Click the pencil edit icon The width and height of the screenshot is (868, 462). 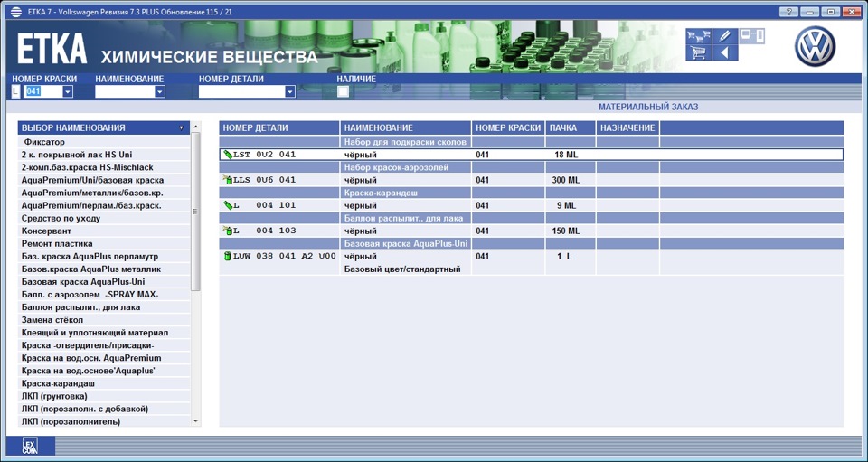tap(724, 36)
